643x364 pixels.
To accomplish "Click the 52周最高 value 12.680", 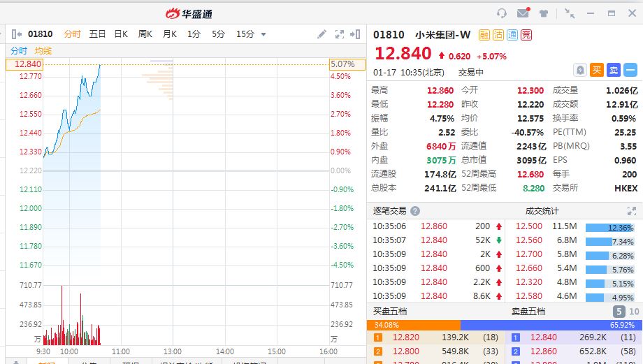I will coord(530,174).
